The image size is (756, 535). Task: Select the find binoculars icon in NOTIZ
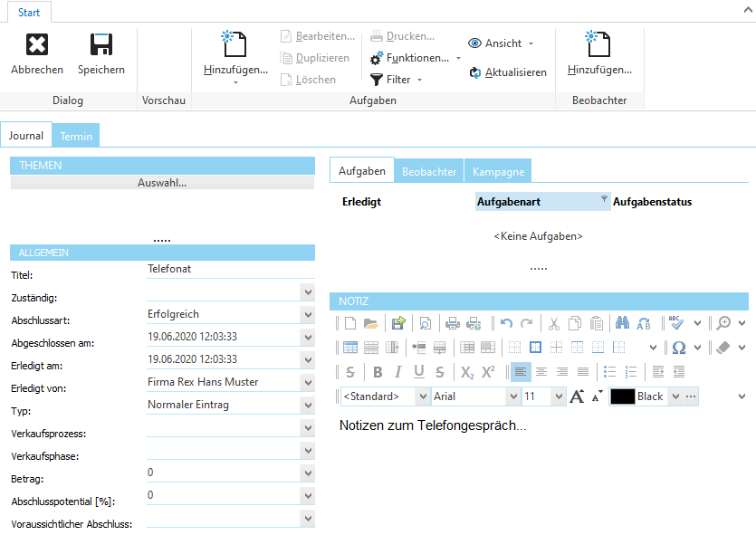click(623, 322)
